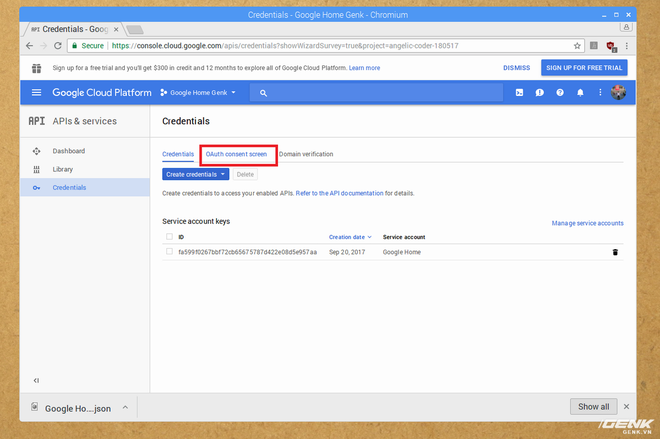Open the Google Ho...json download
The width and height of the screenshot is (660, 439).
78,408
